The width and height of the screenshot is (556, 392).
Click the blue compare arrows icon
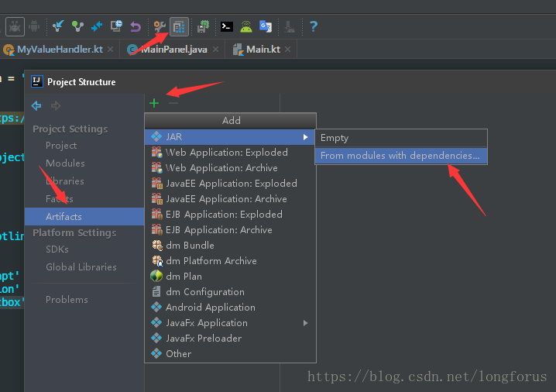[x=97, y=26]
